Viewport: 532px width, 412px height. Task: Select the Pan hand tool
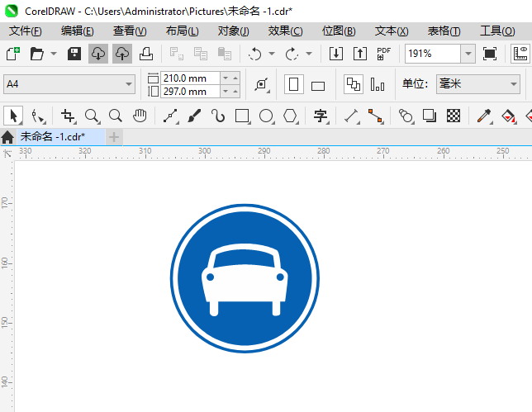point(140,116)
